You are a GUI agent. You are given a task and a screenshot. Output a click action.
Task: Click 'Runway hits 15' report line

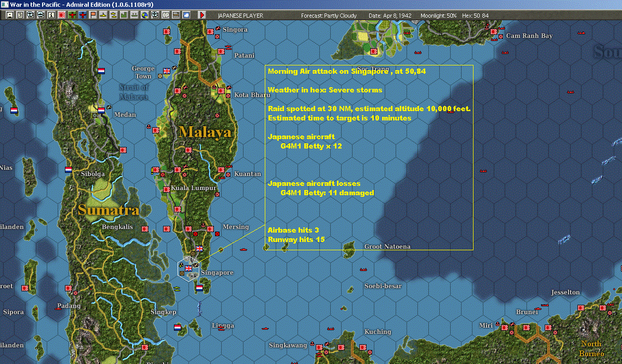pyautogui.click(x=296, y=239)
